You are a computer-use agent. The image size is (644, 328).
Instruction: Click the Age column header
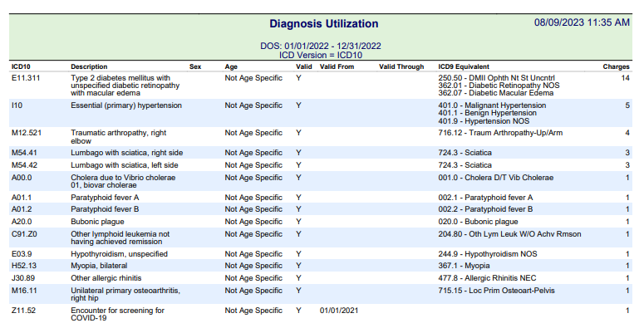231,66
